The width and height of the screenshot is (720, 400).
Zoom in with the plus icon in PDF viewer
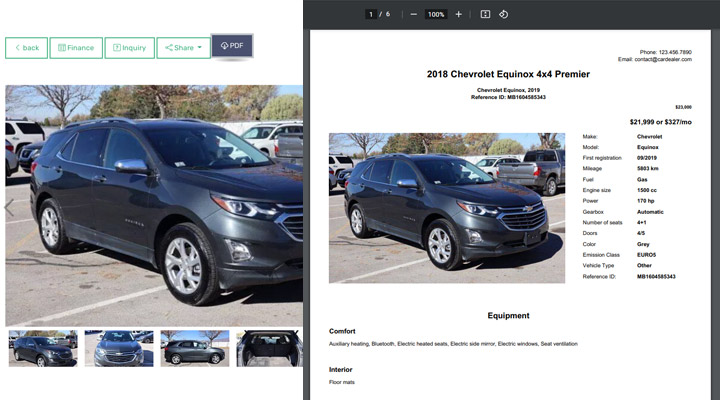click(458, 14)
